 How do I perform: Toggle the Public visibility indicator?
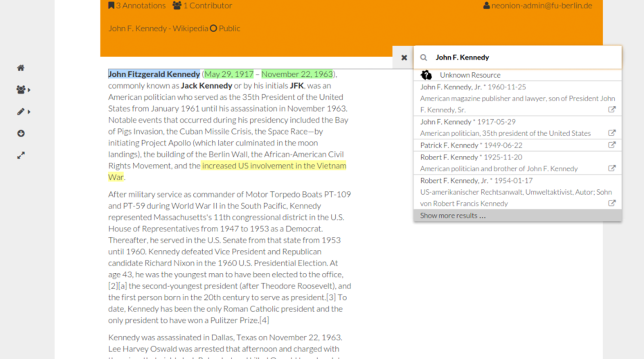(225, 28)
